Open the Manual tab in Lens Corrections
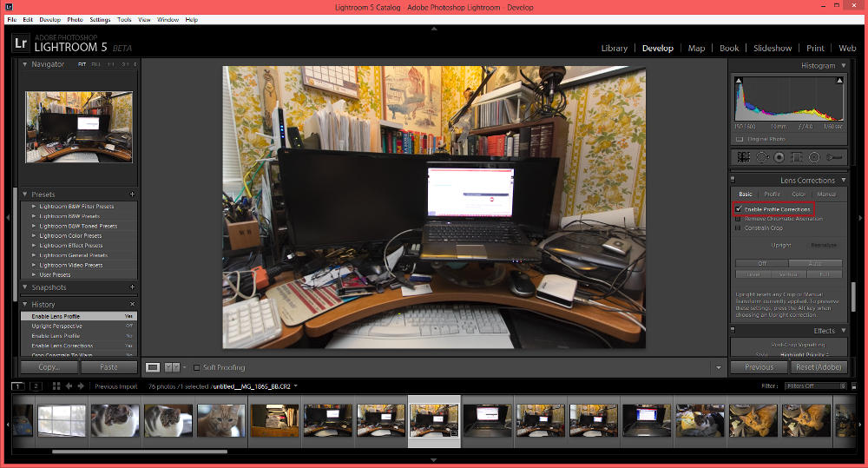Viewport: 868px width, 468px height. pyautogui.click(x=826, y=194)
